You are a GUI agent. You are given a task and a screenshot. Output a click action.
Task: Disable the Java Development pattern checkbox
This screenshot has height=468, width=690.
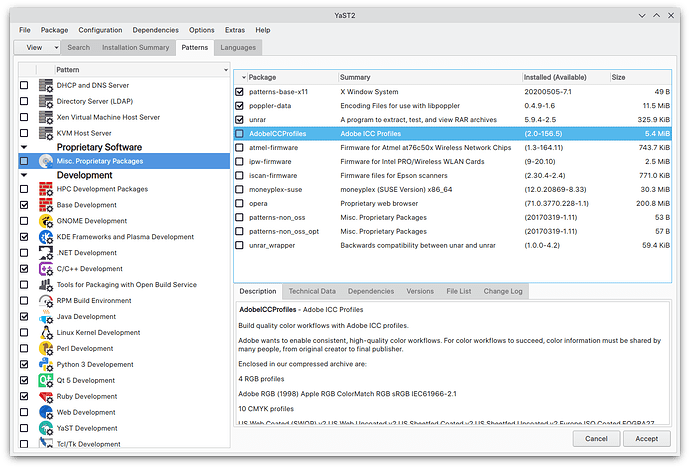(x=24, y=317)
